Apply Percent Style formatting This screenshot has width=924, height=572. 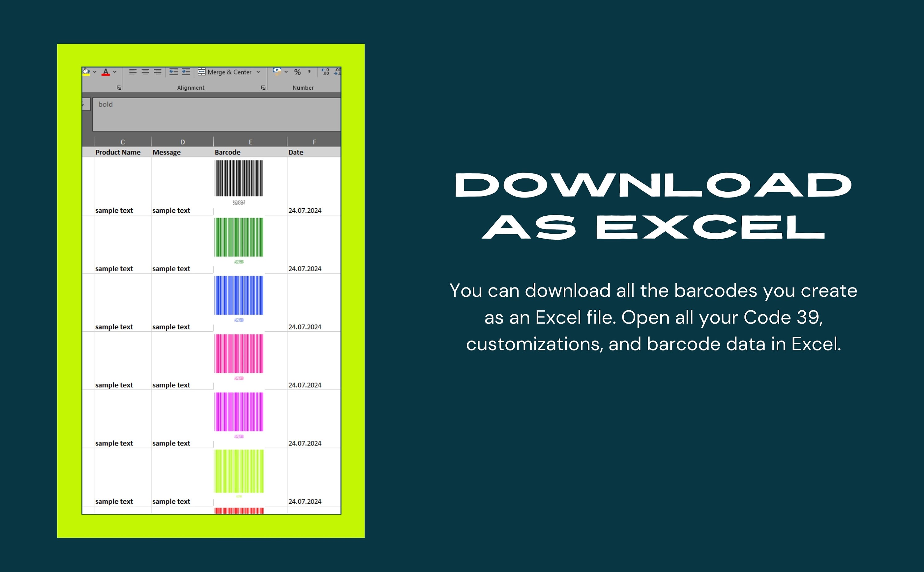point(298,72)
